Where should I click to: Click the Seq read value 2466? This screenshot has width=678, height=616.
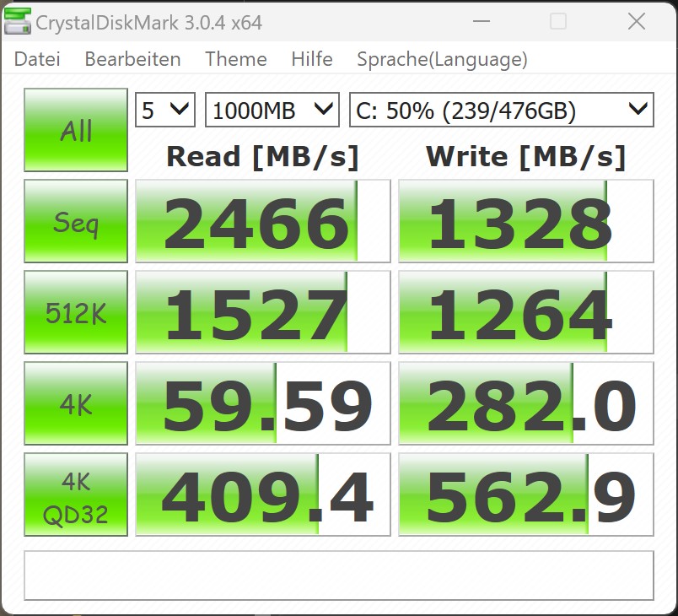point(263,221)
